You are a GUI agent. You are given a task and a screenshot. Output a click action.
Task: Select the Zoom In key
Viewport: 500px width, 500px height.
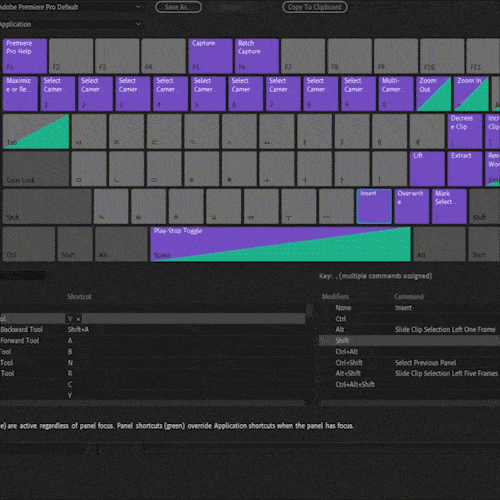[471, 94]
